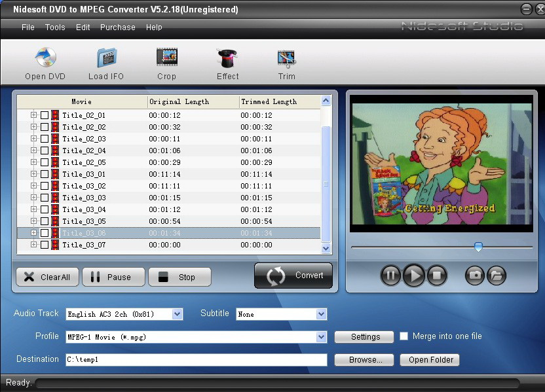This screenshot has height=392, width=545.
Task: Expand the Title_03_07 tree node
Action: pyautogui.click(x=33, y=245)
